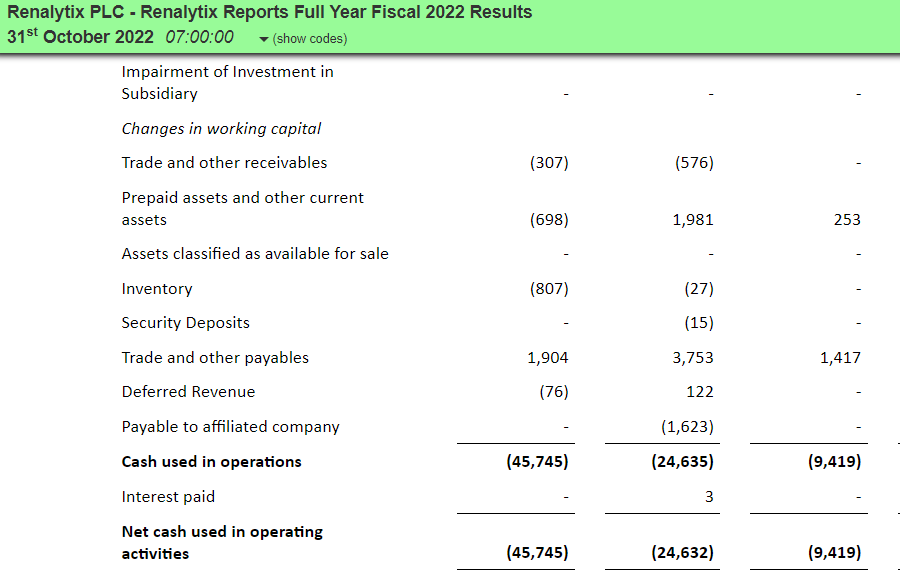Click the Interest paid value 3
900x571 pixels.
[x=709, y=496]
